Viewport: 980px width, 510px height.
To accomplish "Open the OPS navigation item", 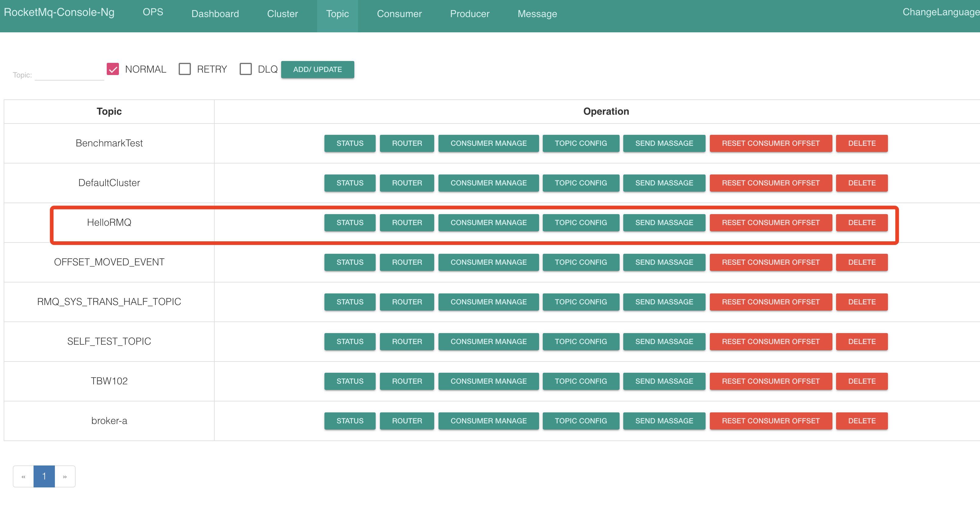I will pyautogui.click(x=152, y=12).
